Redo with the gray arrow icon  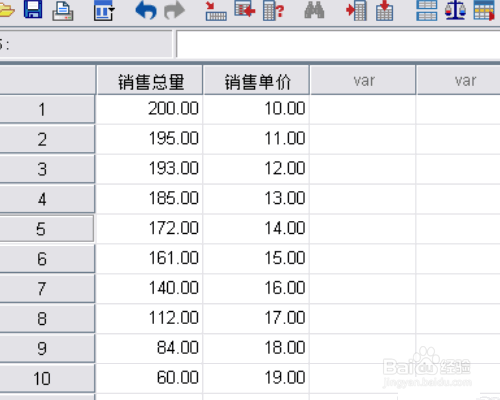[x=175, y=10]
